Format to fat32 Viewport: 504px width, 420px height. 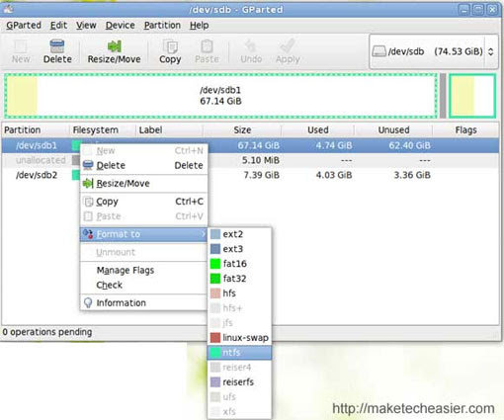pyautogui.click(x=239, y=279)
